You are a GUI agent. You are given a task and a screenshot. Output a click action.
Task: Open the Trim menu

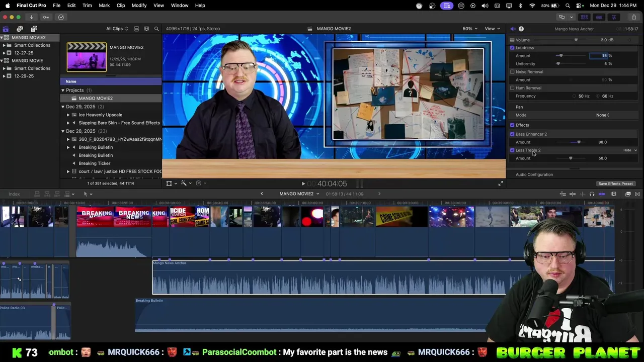[x=87, y=6]
